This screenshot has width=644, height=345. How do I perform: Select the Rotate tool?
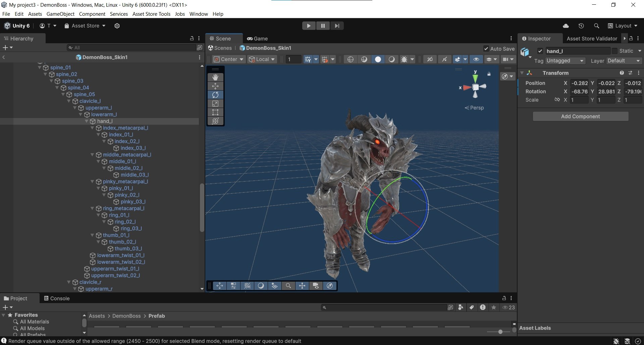[215, 95]
